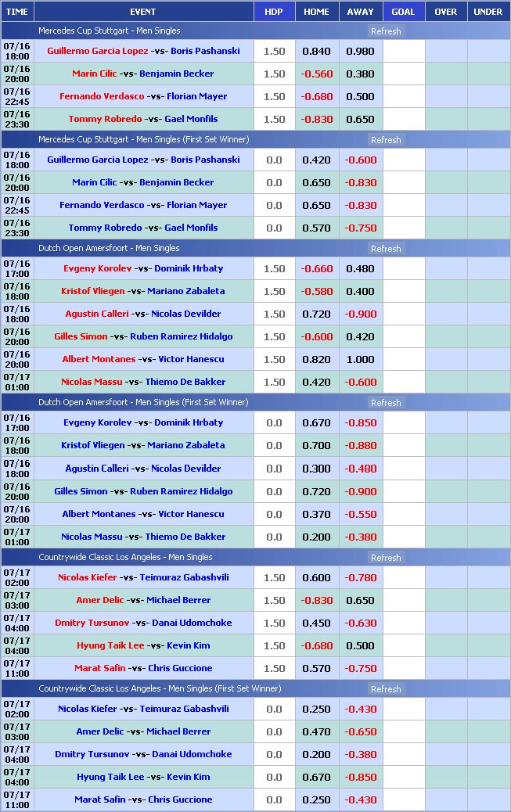Viewport: 511px width, 812px height.
Task: Click Refresh for Dutch Open Amersfoort Men Singles
Action: coord(386,249)
